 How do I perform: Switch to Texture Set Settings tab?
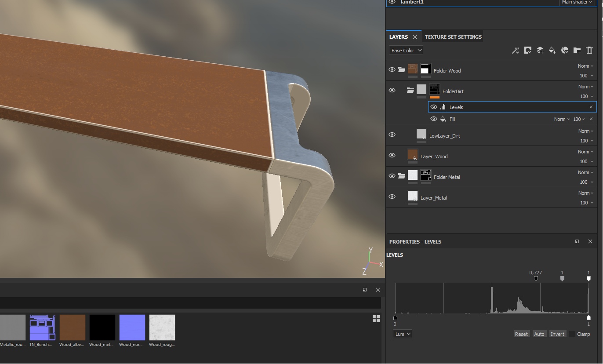[453, 37]
